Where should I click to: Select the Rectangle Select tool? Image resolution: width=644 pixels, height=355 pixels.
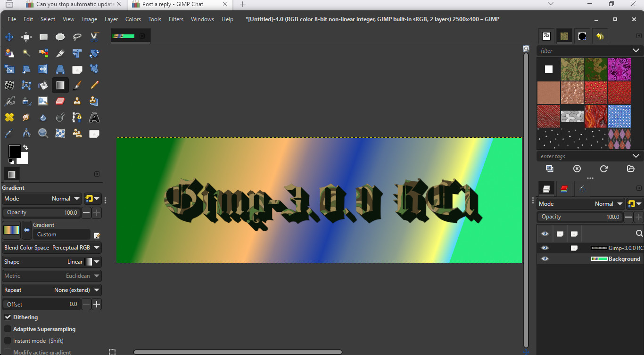coord(43,37)
